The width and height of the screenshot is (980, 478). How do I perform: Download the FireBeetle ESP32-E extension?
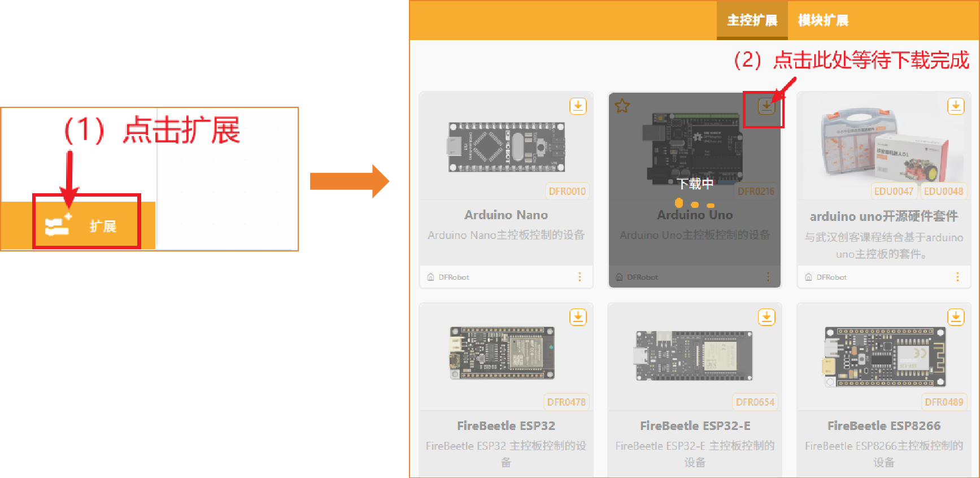(766, 317)
